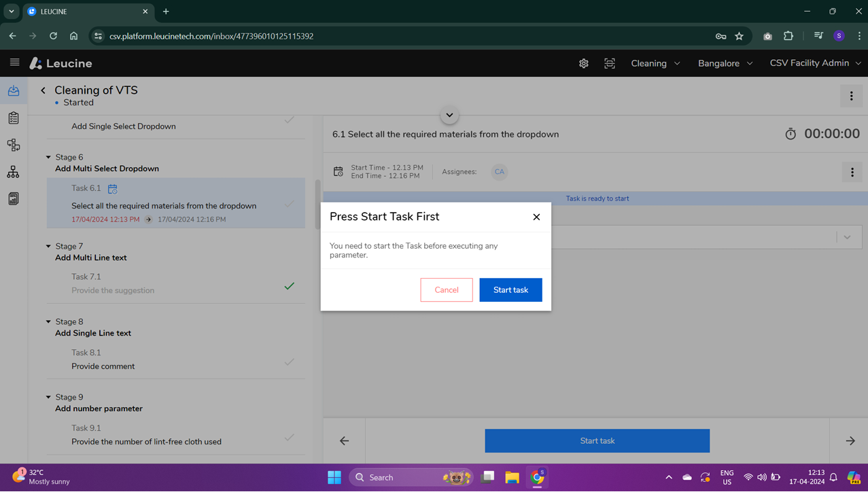Select Task 7.1 Provide the suggestion
Viewport: 868px width, 492px height.
pos(136,282)
